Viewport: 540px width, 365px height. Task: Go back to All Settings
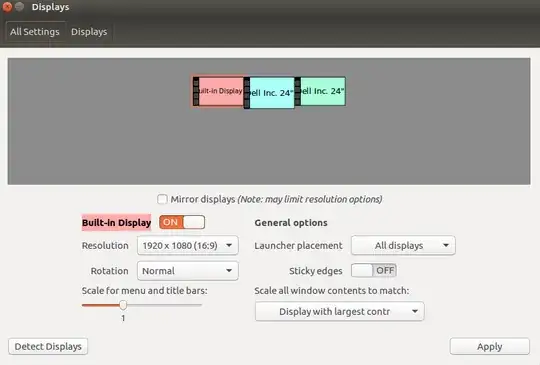35,32
